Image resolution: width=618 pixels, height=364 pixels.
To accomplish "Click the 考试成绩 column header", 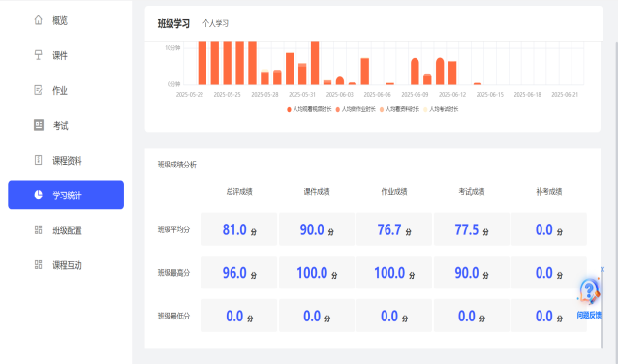I will pos(472,192).
